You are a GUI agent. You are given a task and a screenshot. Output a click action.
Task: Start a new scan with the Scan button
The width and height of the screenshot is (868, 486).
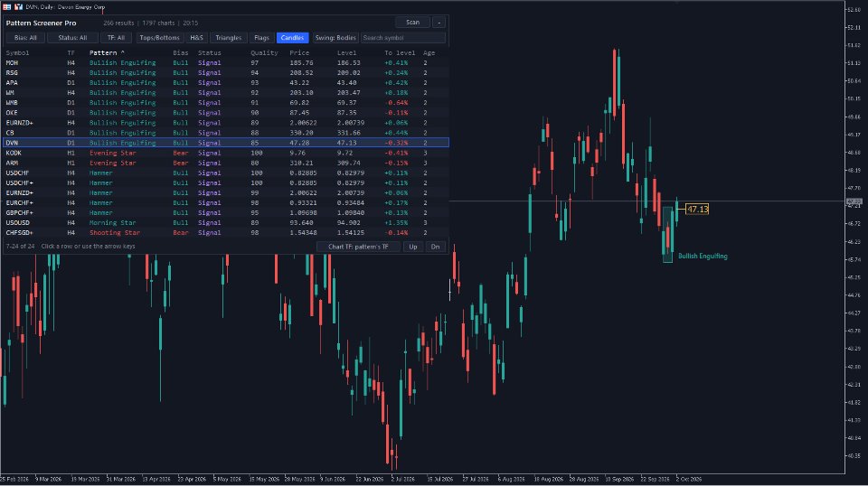point(412,23)
